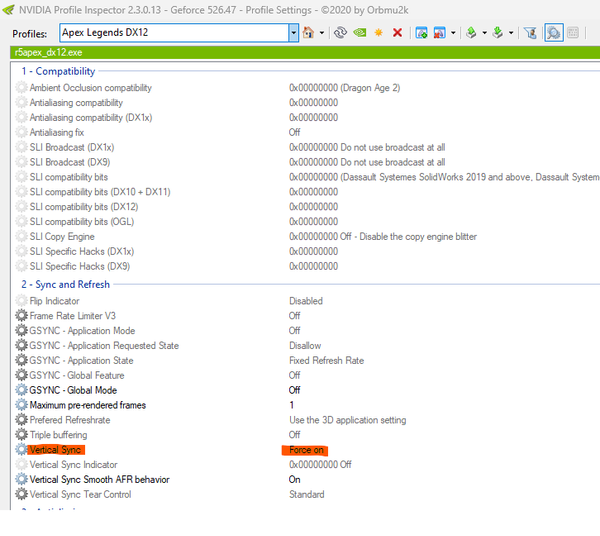This screenshot has width=600, height=536.
Task: Click into the Profiles field showing Apex Legends DX12
Action: (x=174, y=33)
